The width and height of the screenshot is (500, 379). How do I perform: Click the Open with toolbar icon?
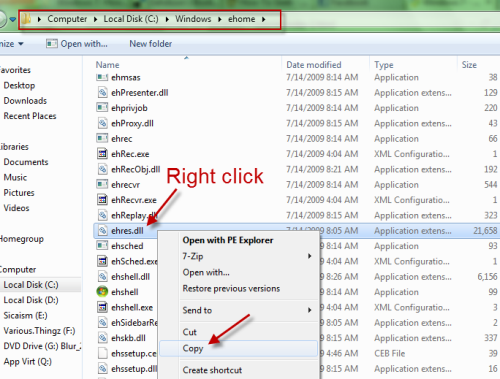click(52, 44)
